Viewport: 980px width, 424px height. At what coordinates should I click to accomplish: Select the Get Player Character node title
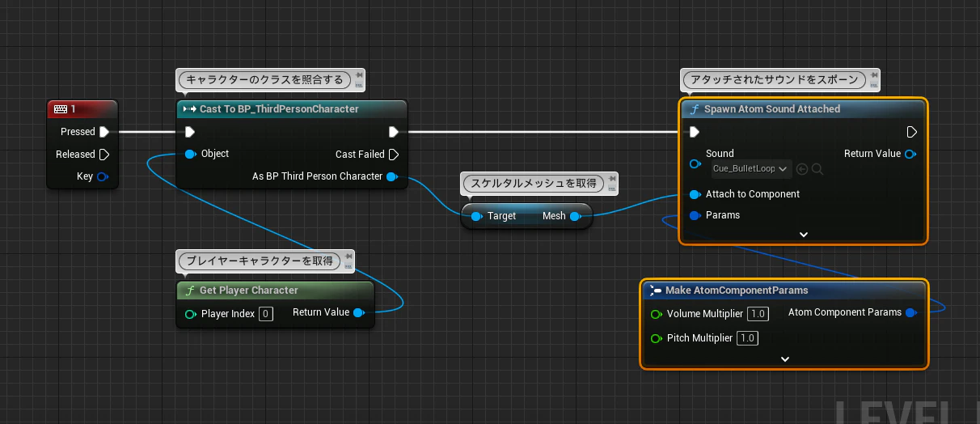pos(249,290)
